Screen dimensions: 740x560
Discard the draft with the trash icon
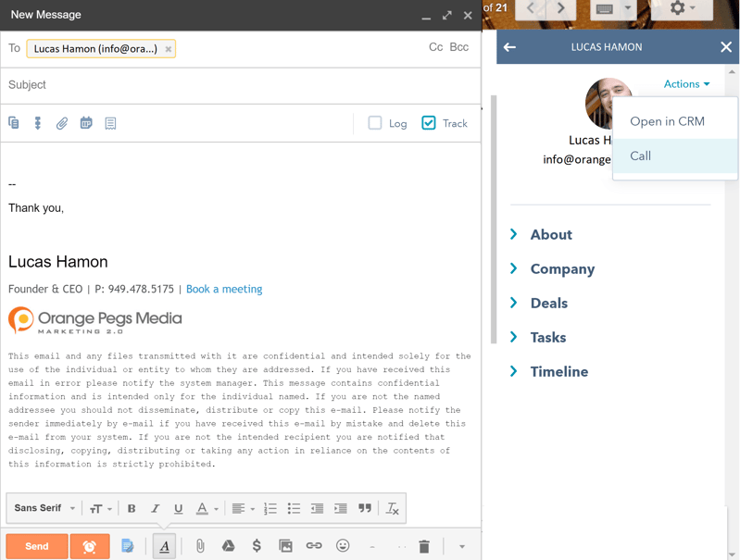(424, 547)
